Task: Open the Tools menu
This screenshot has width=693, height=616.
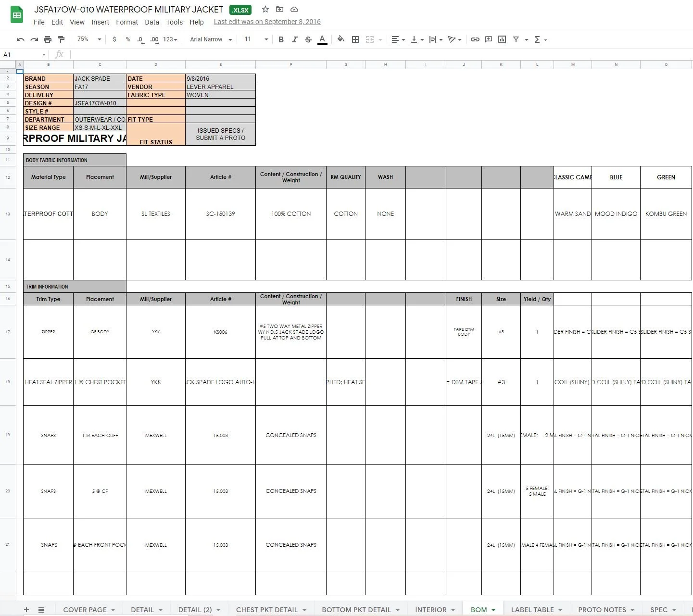Action: [x=174, y=22]
